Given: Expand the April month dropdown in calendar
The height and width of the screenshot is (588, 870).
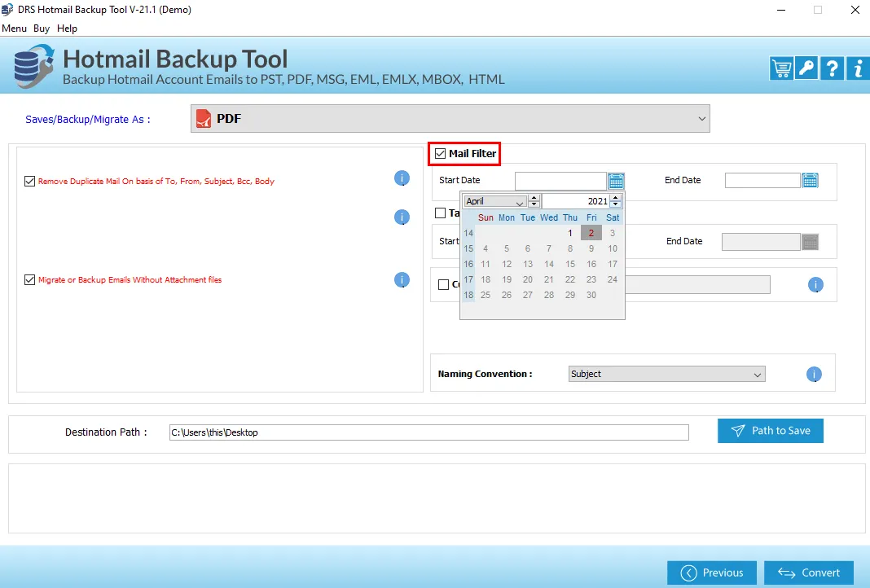Looking at the screenshot, I should click(x=495, y=201).
